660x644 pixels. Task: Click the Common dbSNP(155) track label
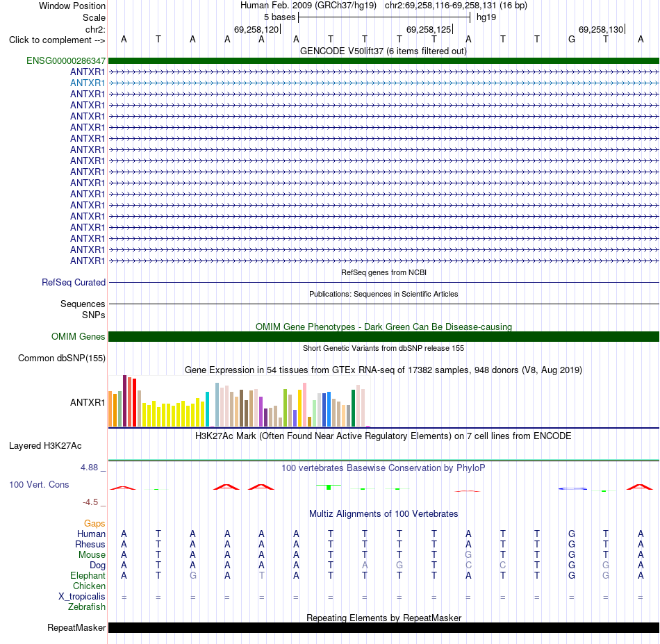pos(61,358)
